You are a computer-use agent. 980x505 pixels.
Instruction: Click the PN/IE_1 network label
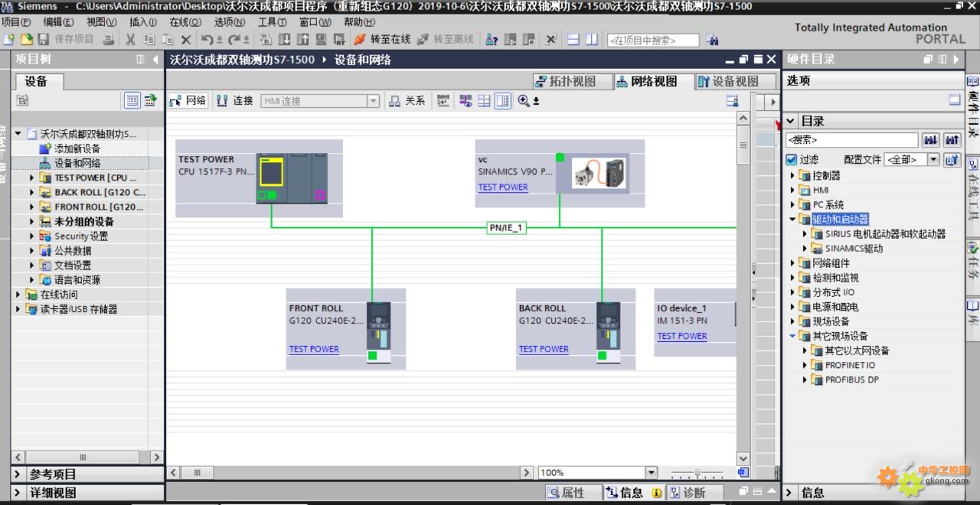(x=507, y=227)
